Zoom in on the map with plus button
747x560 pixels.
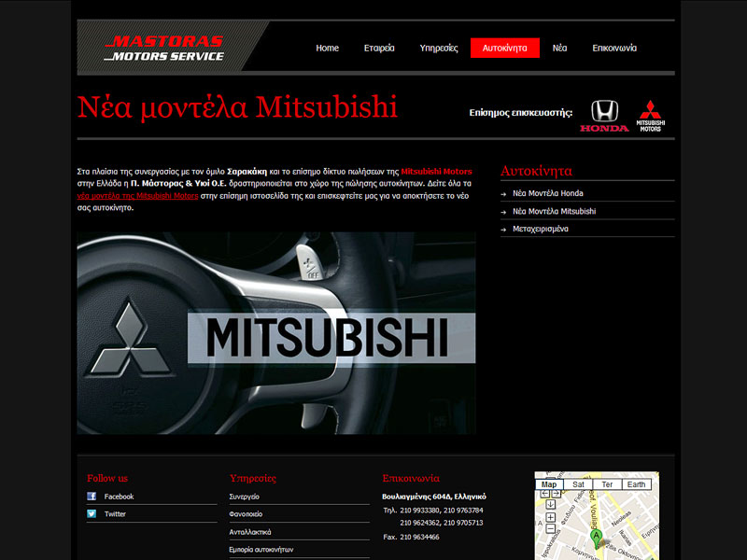551,517
